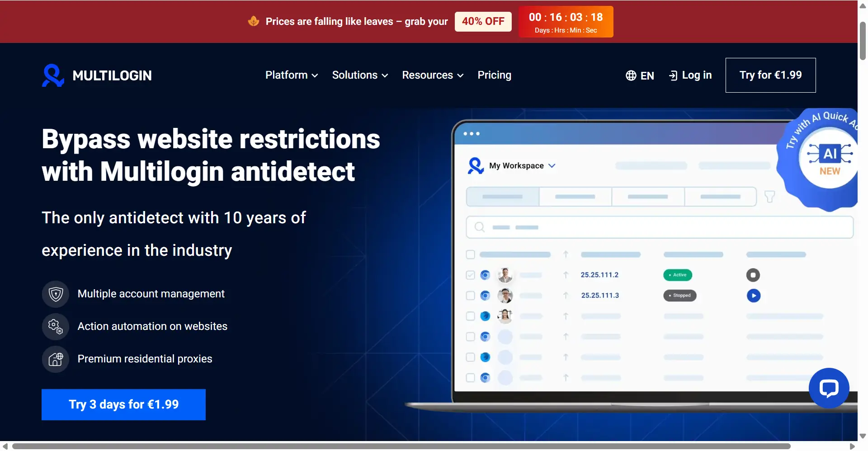Open the Resources dropdown menu
The image size is (868, 451).
(x=433, y=75)
